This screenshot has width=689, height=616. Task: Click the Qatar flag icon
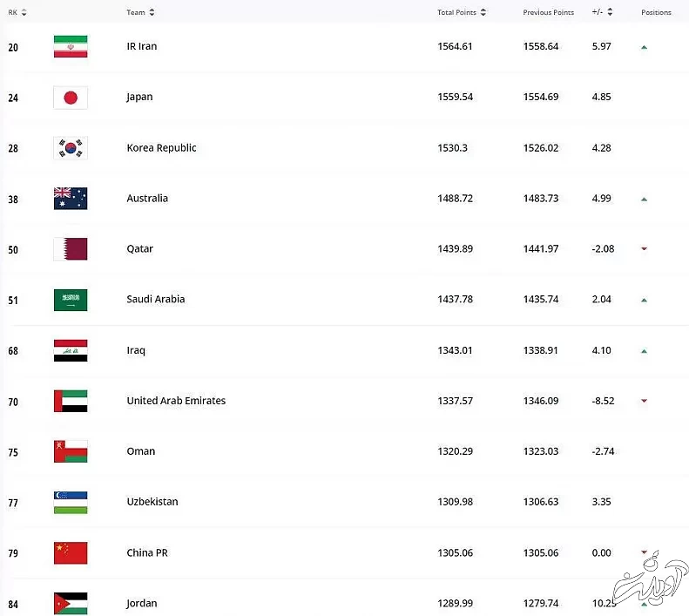coord(71,249)
